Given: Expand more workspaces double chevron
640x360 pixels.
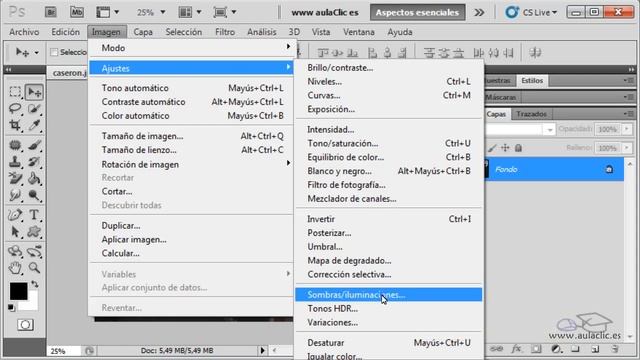Looking at the screenshot, I should click(x=479, y=12).
